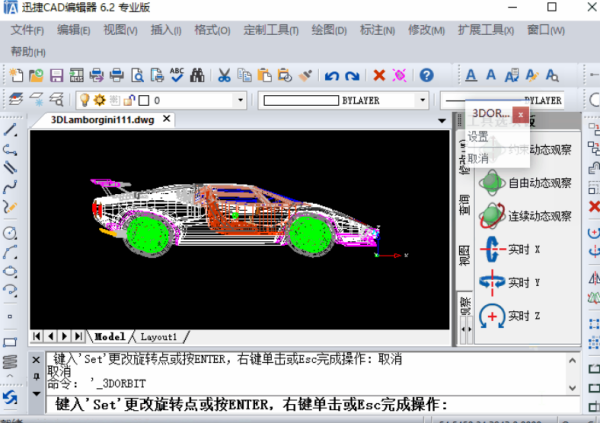Image resolution: width=600 pixels, height=423 pixels.
Task: Click the red X delete icon
Action: pyautogui.click(x=379, y=75)
